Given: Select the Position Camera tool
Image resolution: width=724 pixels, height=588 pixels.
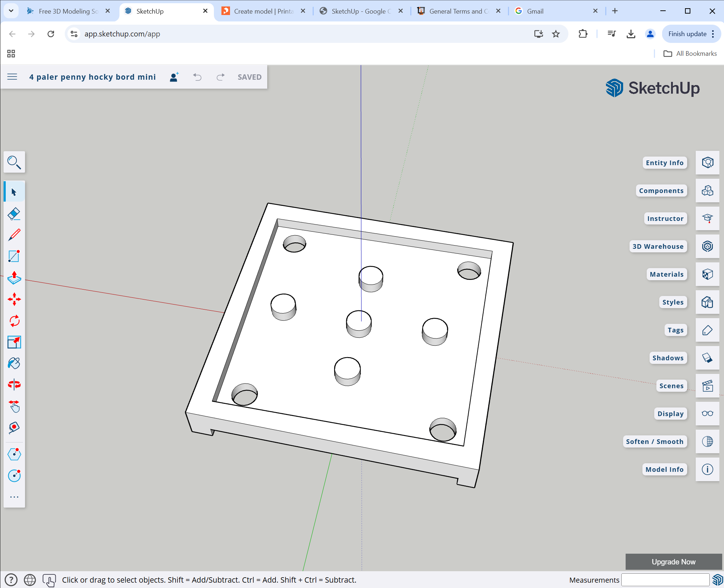Looking at the screenshot, I should 14,428.
